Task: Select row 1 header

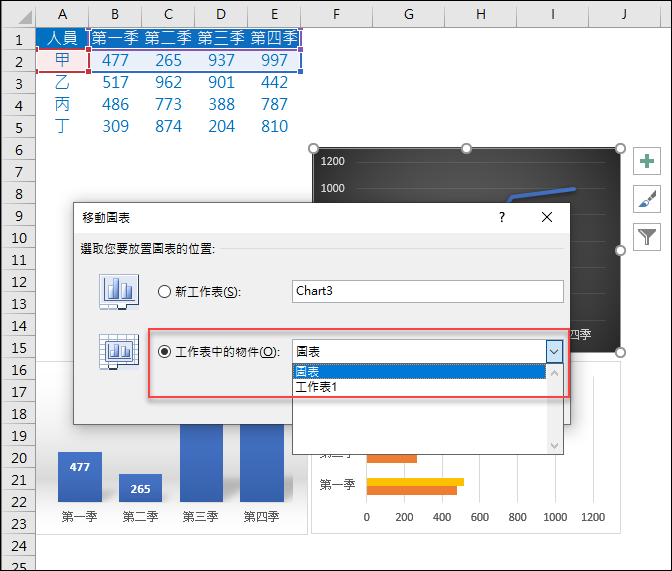Action: click(18, 40)
